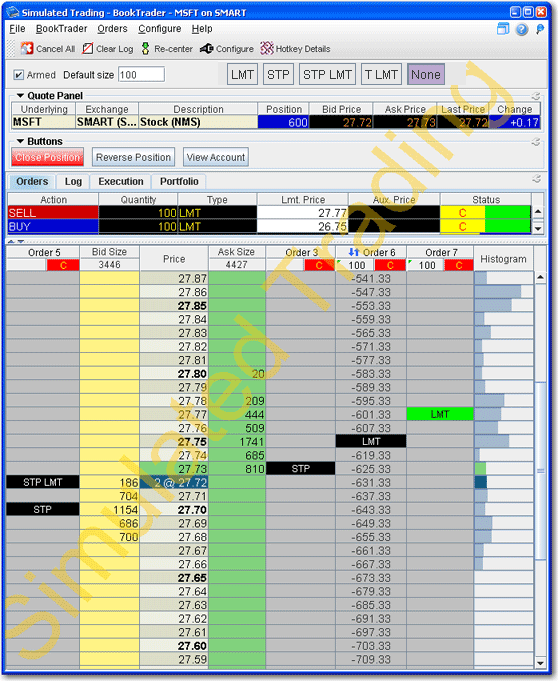This screenshot has width=558, height=681.
Task: Click the down arrow of orders list scrollbar
Action: 538,228
